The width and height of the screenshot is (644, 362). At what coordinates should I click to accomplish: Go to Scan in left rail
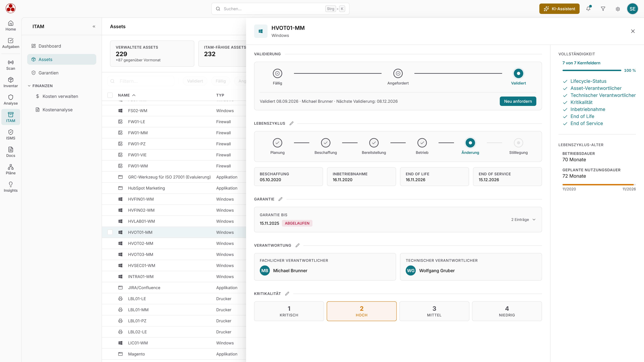point(11,65)
